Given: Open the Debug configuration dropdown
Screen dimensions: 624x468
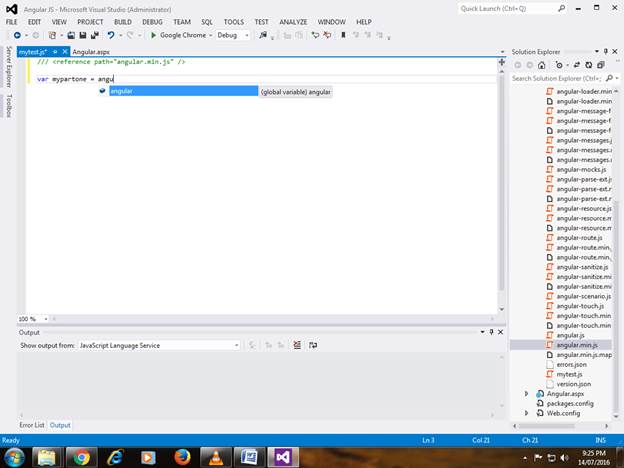Looking at the screenshot, I should click(x=246, y=35).
